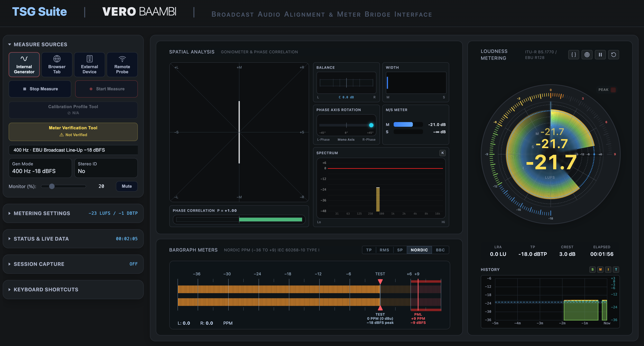
Task: Open the Stereo ID selector
Action: (106, 168)
